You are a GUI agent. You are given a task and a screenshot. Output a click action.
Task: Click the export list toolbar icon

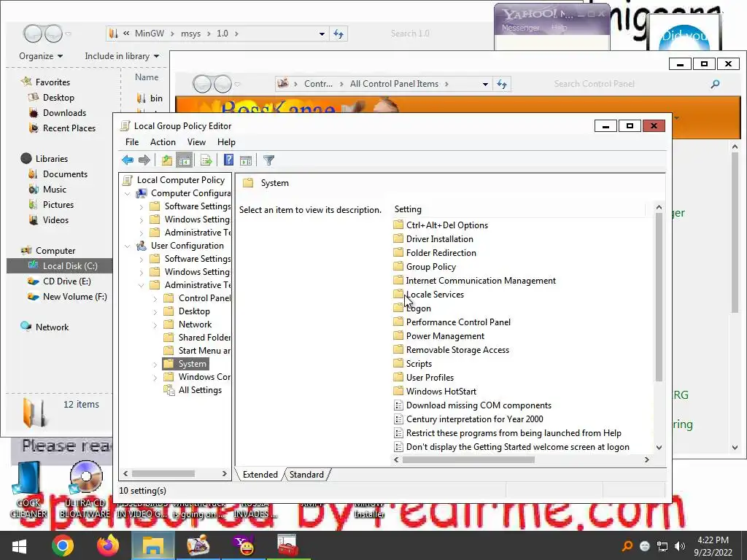[x=206, y=160]
